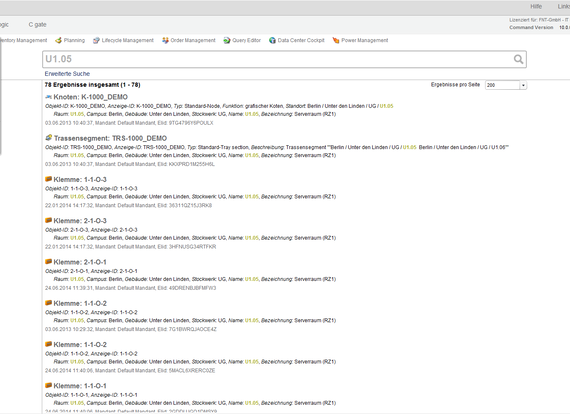Click the Elid 5MACL6XRERC0ZE timestamp line
The image size is (570, 414).
point(130,371)
